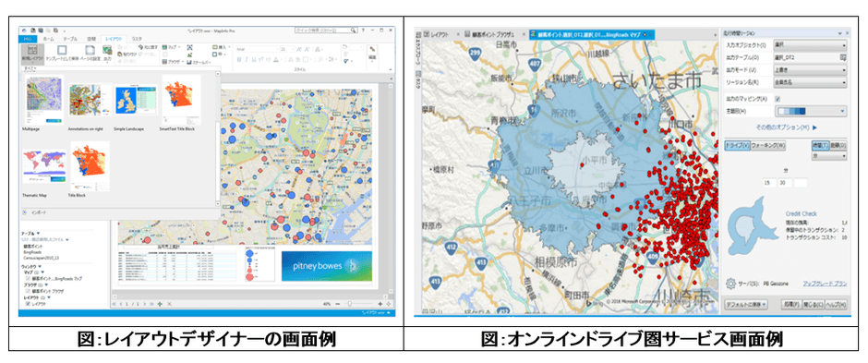Open the Browser (ブラウザ) dropdown in ribbon

pyautogui.click(x=175, y=61)
